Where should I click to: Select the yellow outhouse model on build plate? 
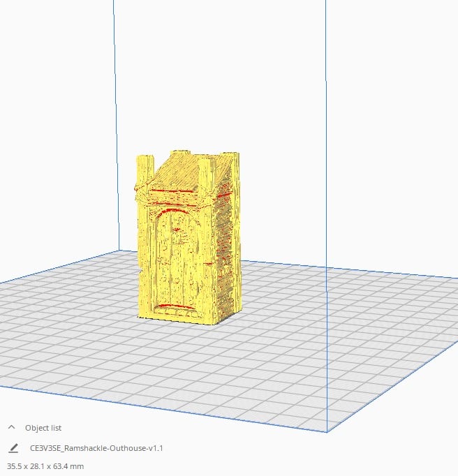[x=187, y=238]
